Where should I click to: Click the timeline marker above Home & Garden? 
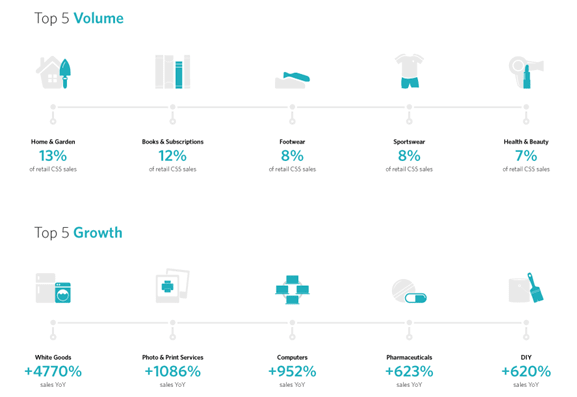point(53,114)
